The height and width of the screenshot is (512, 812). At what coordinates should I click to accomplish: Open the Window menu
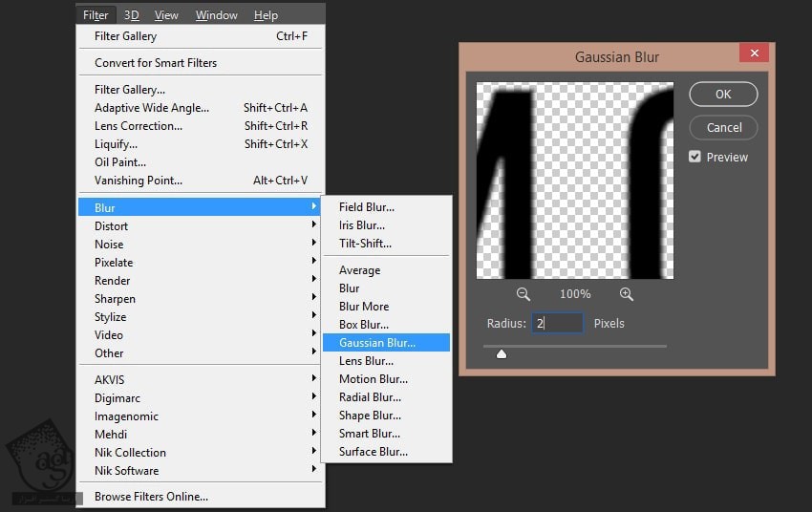point(217,14)
